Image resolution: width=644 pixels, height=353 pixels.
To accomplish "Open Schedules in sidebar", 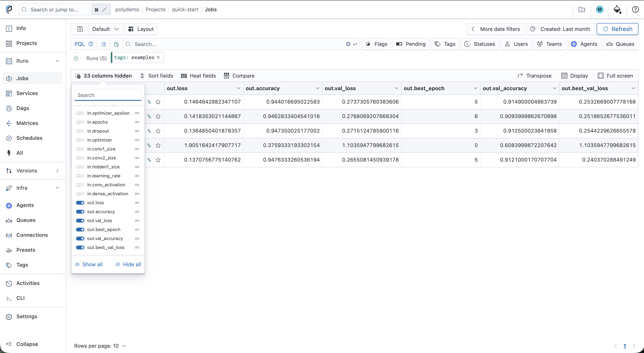I will click(x=33, y=138).
